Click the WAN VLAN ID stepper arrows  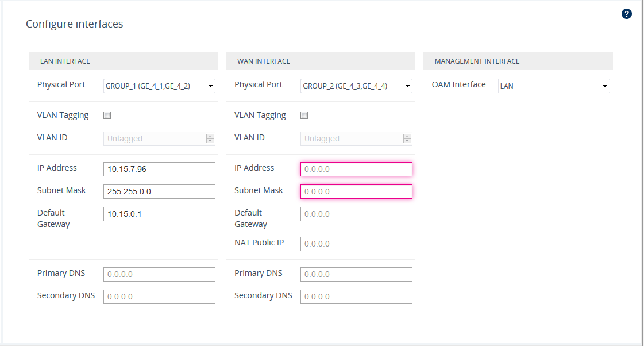[407, 139]
